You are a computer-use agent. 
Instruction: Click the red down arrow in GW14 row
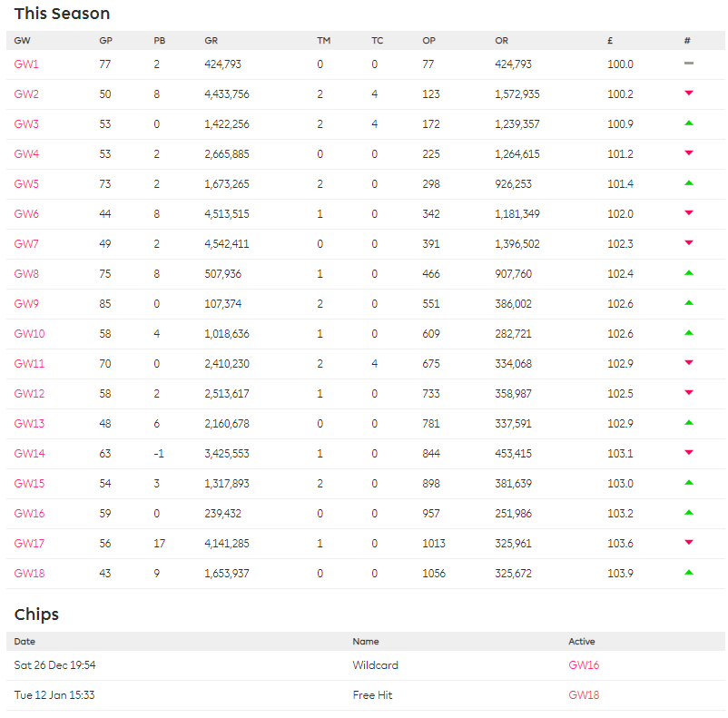pyautogui.click(x=689, y=453)
